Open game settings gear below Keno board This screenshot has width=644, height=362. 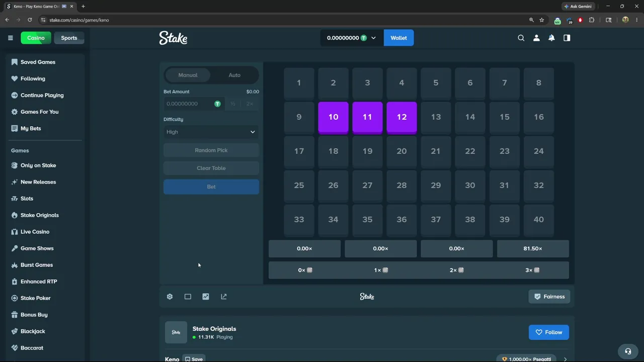point(170,297)
